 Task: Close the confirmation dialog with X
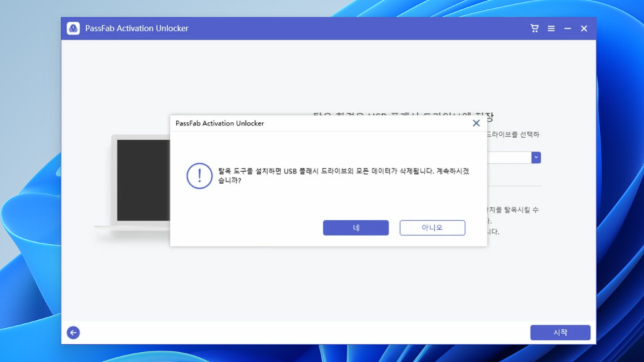click(476, 123)
